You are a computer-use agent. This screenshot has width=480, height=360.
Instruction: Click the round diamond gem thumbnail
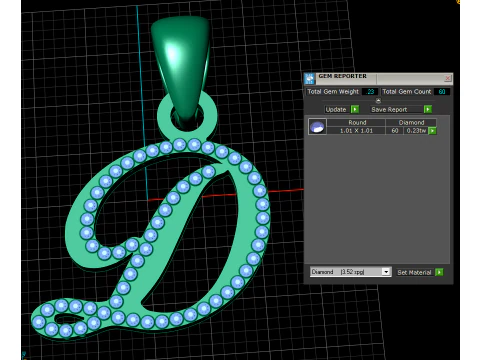click(317, 127)
